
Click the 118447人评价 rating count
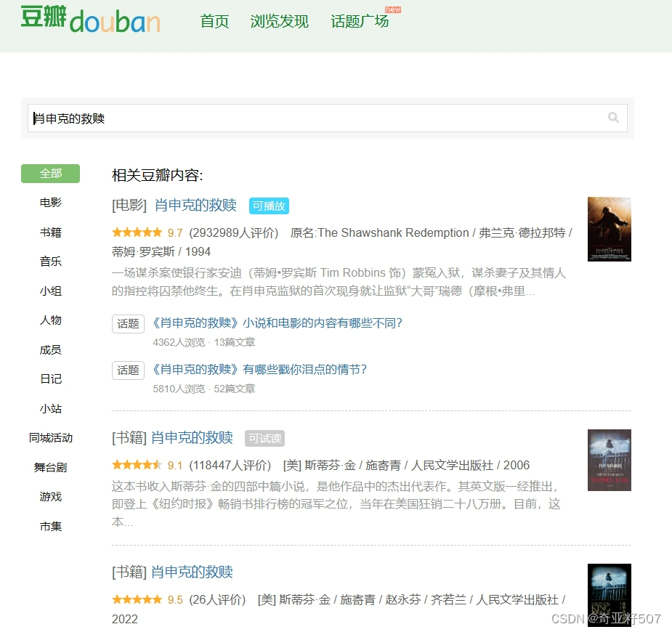click(230, 465)
